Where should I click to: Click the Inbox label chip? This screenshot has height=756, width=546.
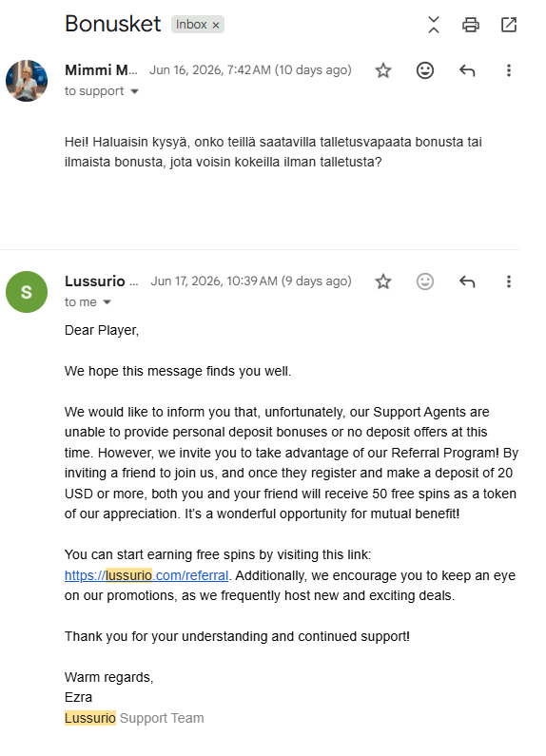(x=191, y=25)
